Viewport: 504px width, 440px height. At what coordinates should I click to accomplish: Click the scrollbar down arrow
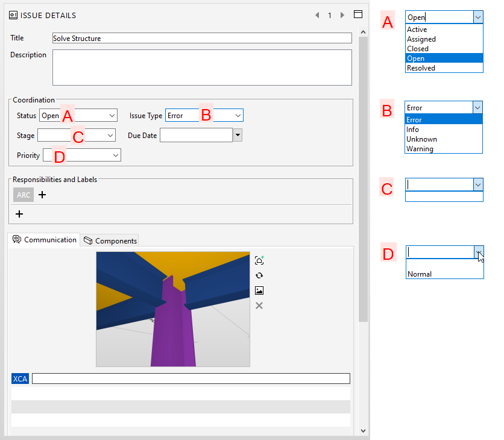[363, 431]
